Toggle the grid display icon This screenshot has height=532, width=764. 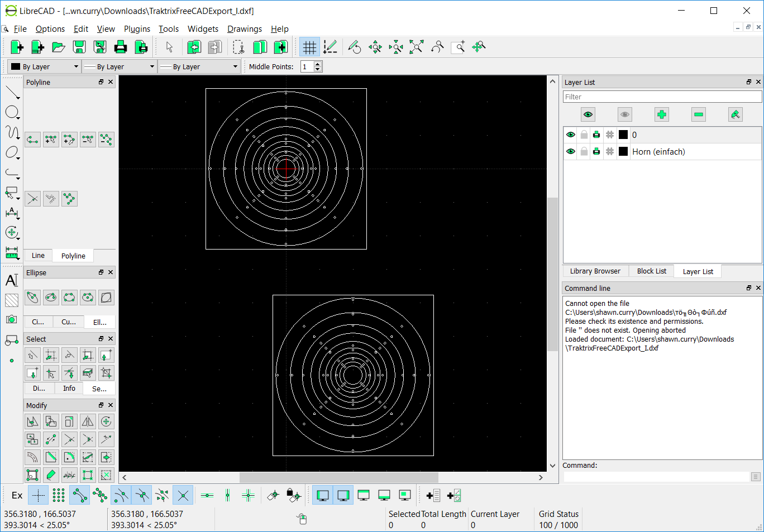click(309, 47)
